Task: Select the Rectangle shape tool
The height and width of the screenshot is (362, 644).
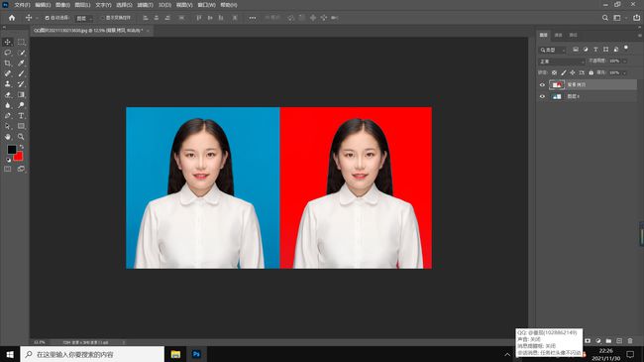Action: pos(21,126)
